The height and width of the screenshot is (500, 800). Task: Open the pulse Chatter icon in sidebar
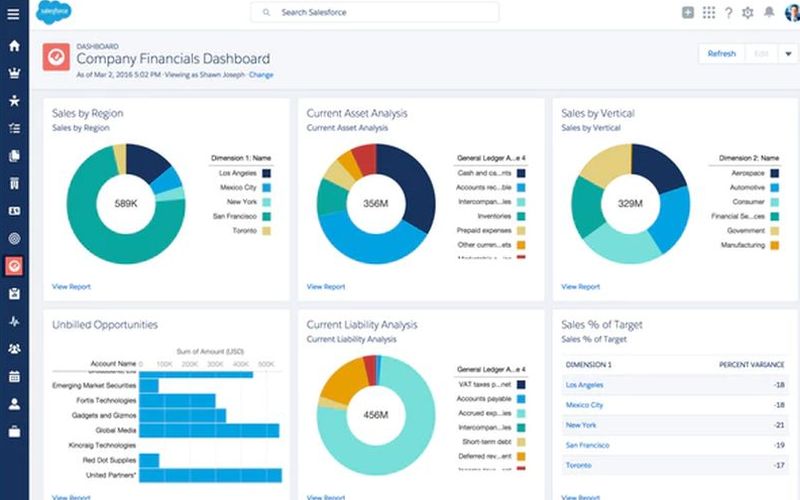point(14,321)
